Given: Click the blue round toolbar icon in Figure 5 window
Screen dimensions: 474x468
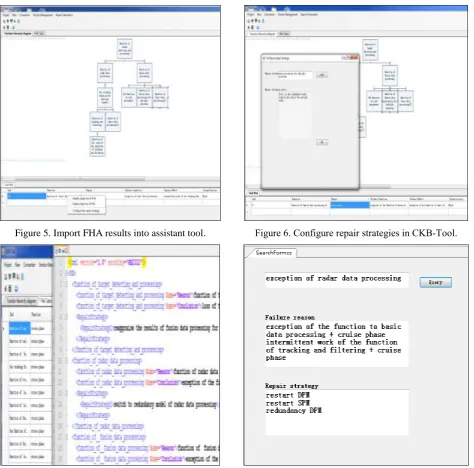Looking at the screenshot, I should tap(13, 27).
